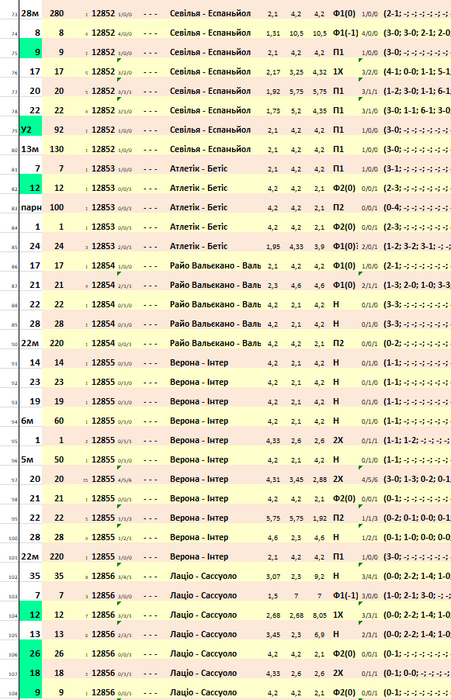Click the odds cell showing 1,95
The height and width of the screenshot is (700, 451).
[273, 246]
